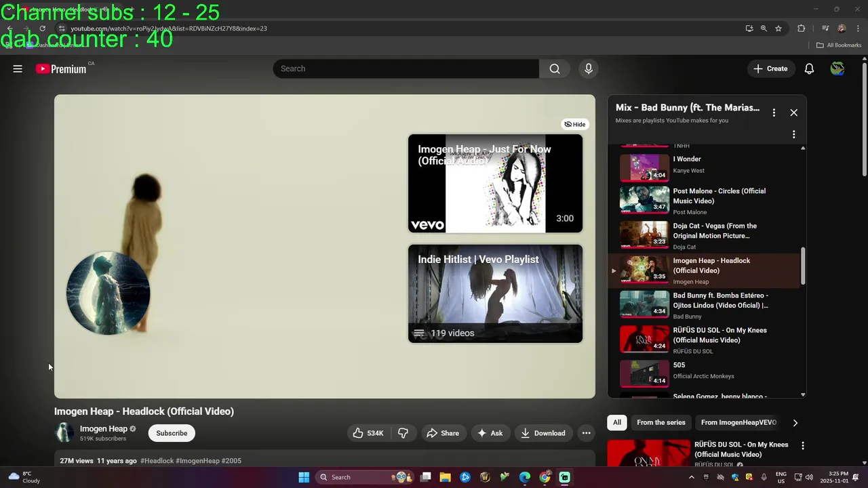Open File Explorer from taskbar
Screen dimensions: 868x488
tap(445, 477)
